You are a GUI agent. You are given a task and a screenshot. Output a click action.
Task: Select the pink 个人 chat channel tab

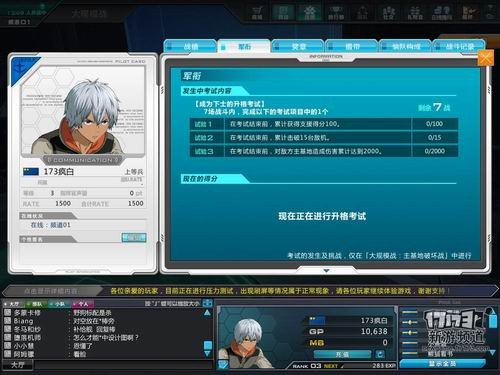click(x=82, y=304)
